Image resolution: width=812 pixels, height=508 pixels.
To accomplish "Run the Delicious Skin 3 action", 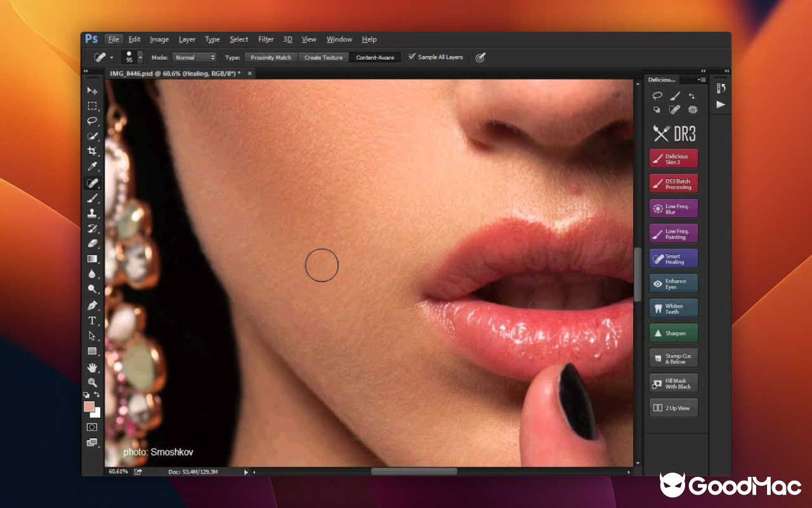I will tap(673, 157).
